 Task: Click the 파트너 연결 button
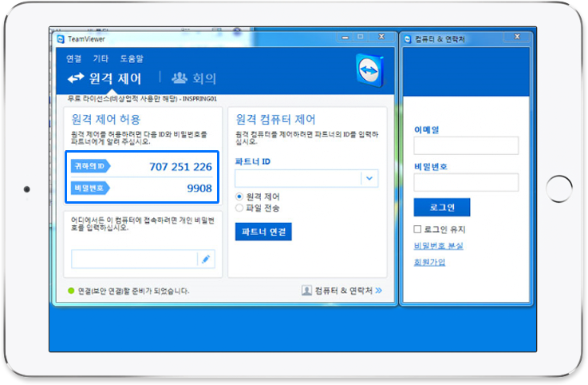[263, 232]
